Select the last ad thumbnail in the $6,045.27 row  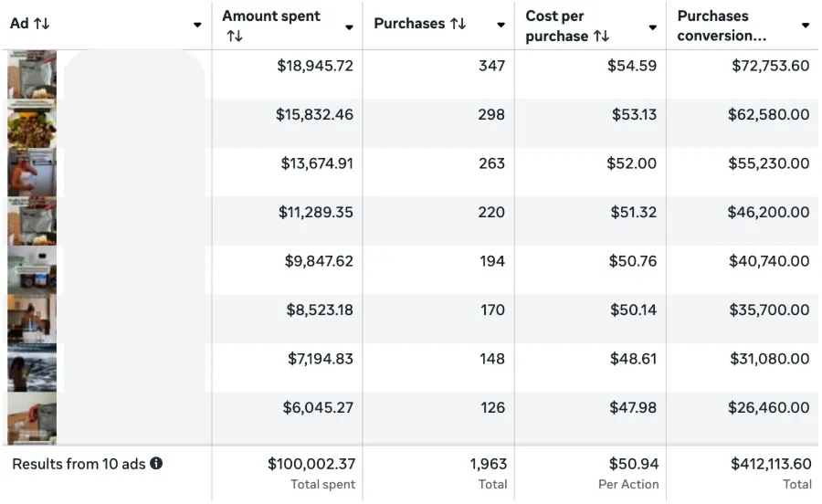pos(32,416)
